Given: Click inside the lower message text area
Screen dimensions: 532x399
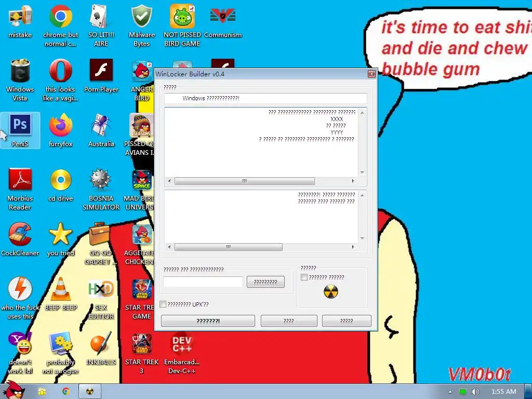Looking at the screenshot, I should pos(261,217).
